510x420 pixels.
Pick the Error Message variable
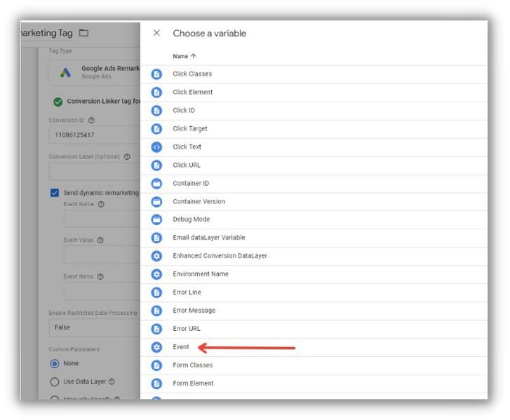314,311
